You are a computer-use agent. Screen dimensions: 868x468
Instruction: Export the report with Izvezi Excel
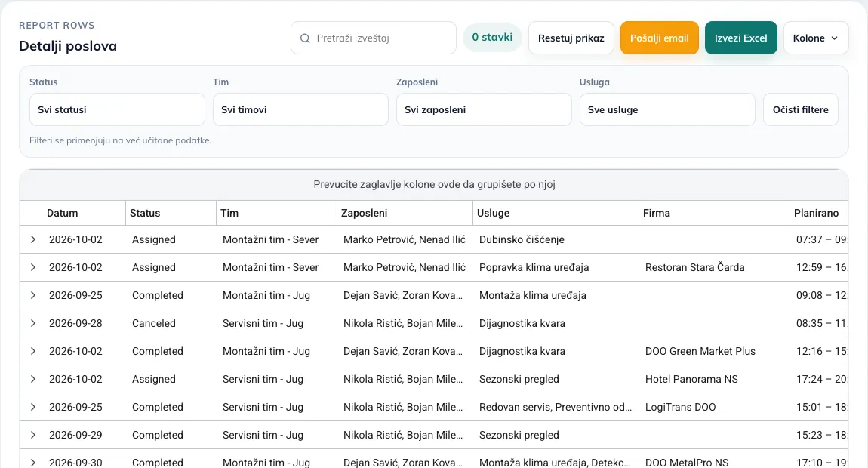[740, 38]
